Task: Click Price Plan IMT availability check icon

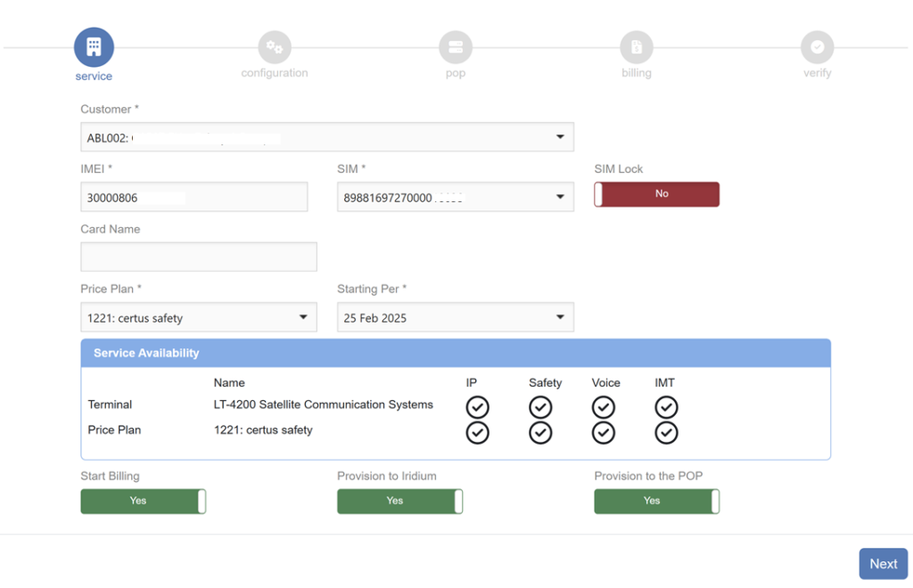Action: tap(666, 433)
